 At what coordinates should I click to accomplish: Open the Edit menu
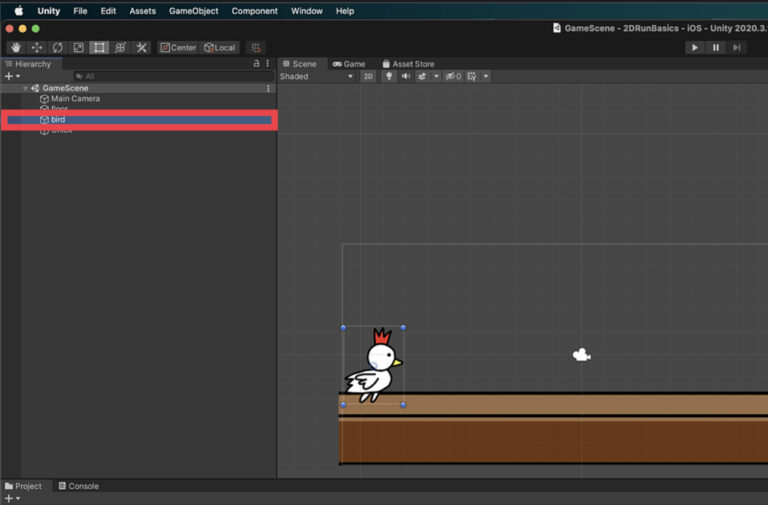tap(108, 11)
